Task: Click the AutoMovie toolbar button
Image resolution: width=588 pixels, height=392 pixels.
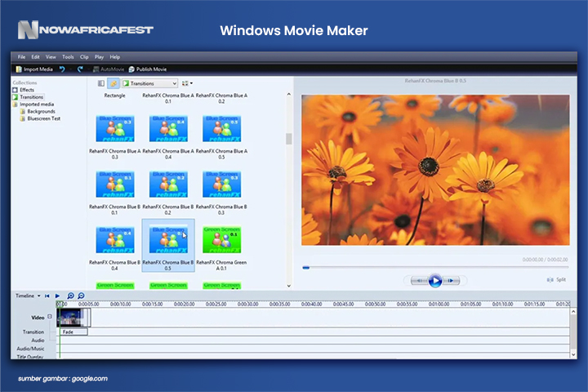Action: [109, 69]
